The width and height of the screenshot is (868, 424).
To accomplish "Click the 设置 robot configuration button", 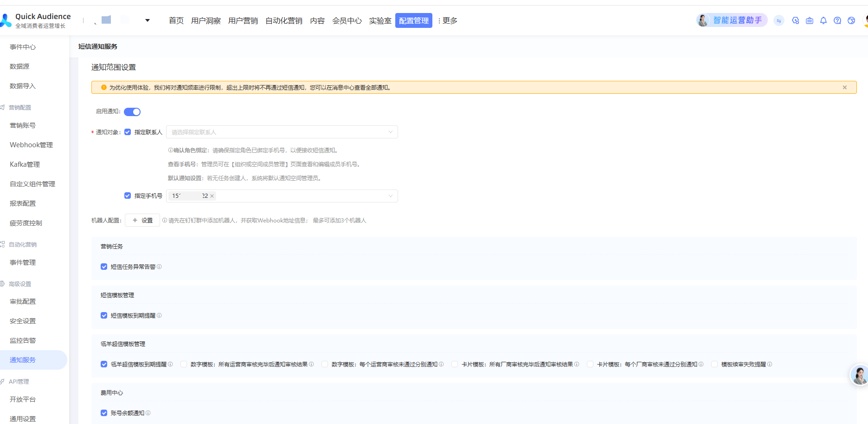I will click(142, 220).
